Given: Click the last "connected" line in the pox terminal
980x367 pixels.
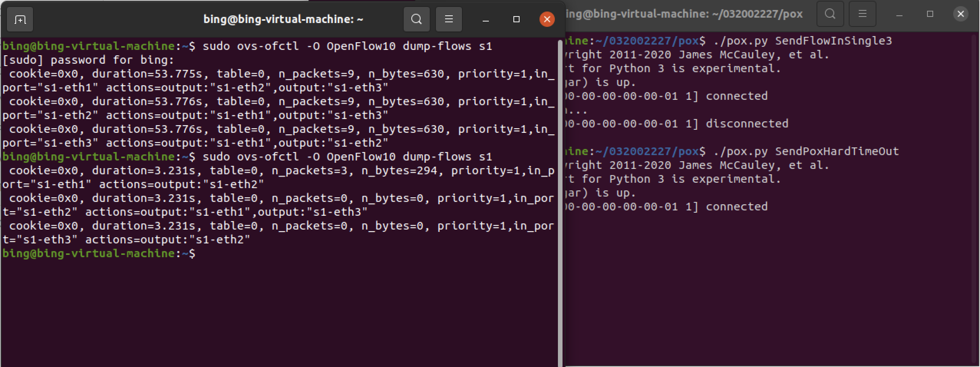Looking at the screenshot, I should coord(736,207).
